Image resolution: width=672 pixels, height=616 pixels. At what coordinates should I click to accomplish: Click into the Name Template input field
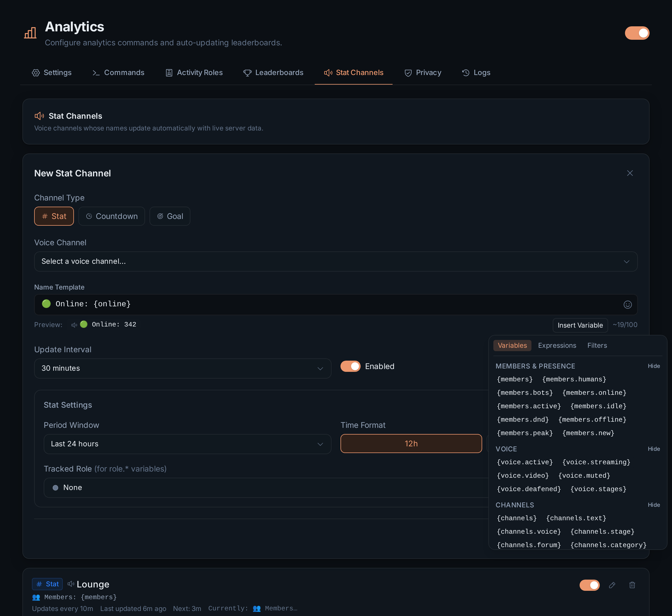pos(336,305)
